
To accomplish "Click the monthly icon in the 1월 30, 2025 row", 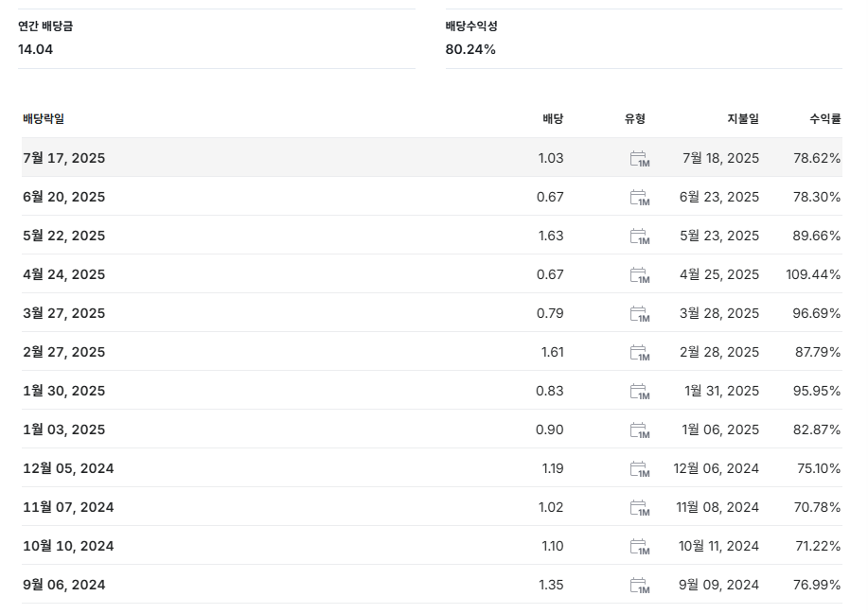I will (640, 391).
